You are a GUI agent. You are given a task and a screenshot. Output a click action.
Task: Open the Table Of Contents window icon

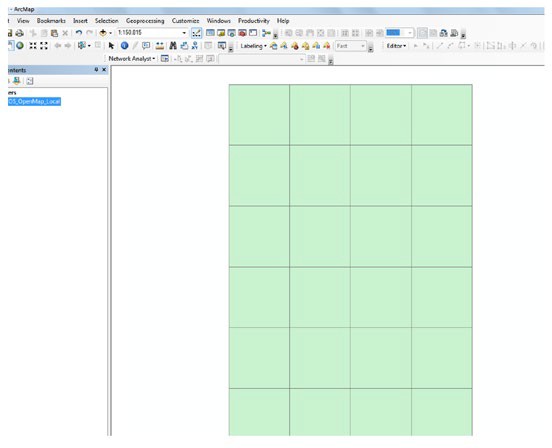(210, 33)
